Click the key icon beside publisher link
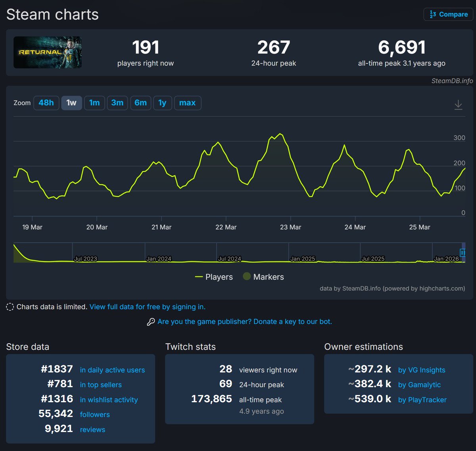The width and height of the screenshot is (476, 451). (x=151, y=322)
